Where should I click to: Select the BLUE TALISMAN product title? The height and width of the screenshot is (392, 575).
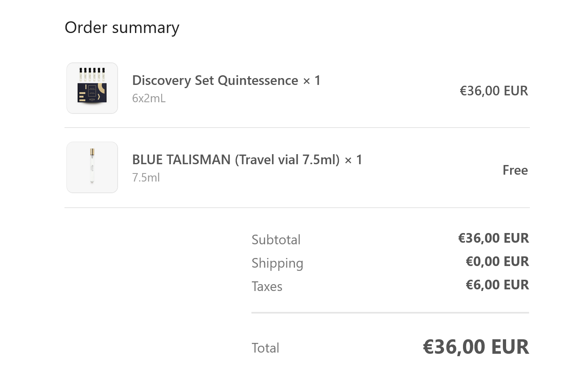(x=236, y=160)
